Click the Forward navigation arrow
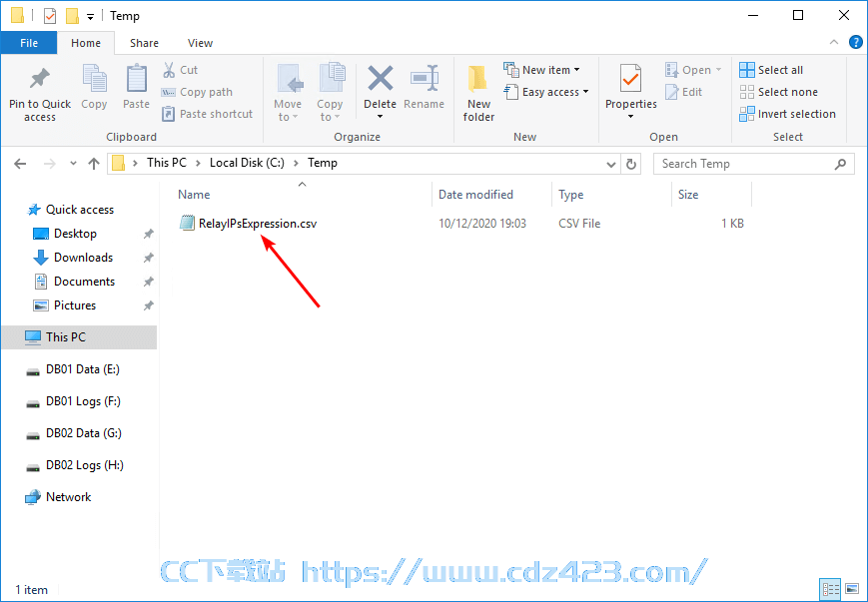Image resolution: width=868 pixels, height=602 pixels. 49,163
